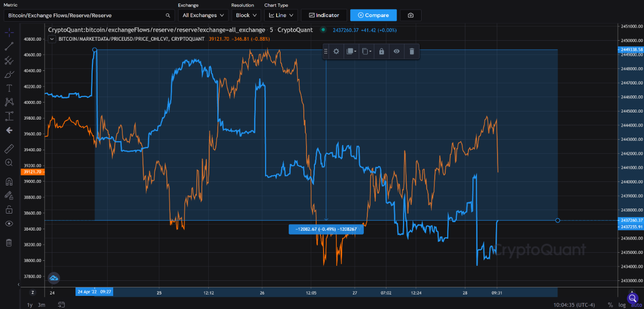Click the 10:04:35 (UTC-4) timezone label
Screen dimensions: 644x309
click(574, 304)
